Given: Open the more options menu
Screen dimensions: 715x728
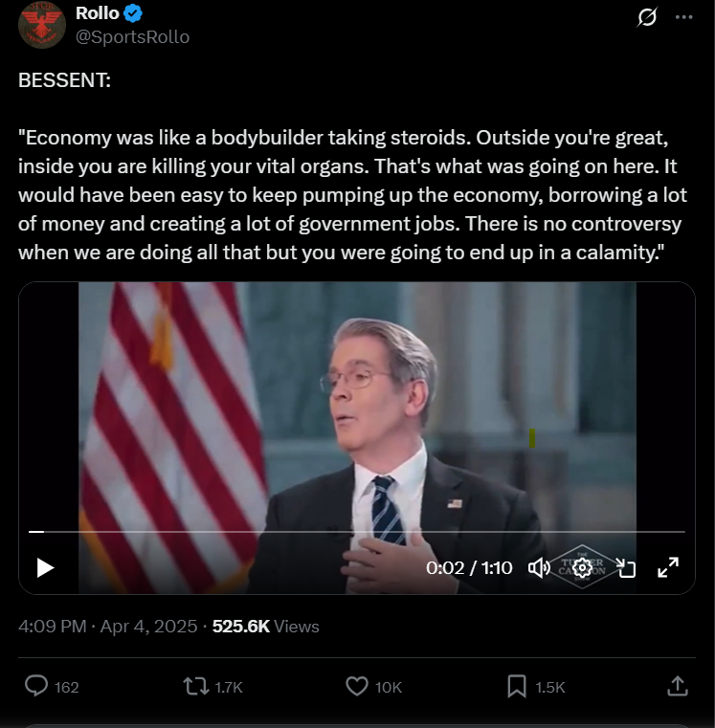Looking at the screenshot, I should (683, 17).
